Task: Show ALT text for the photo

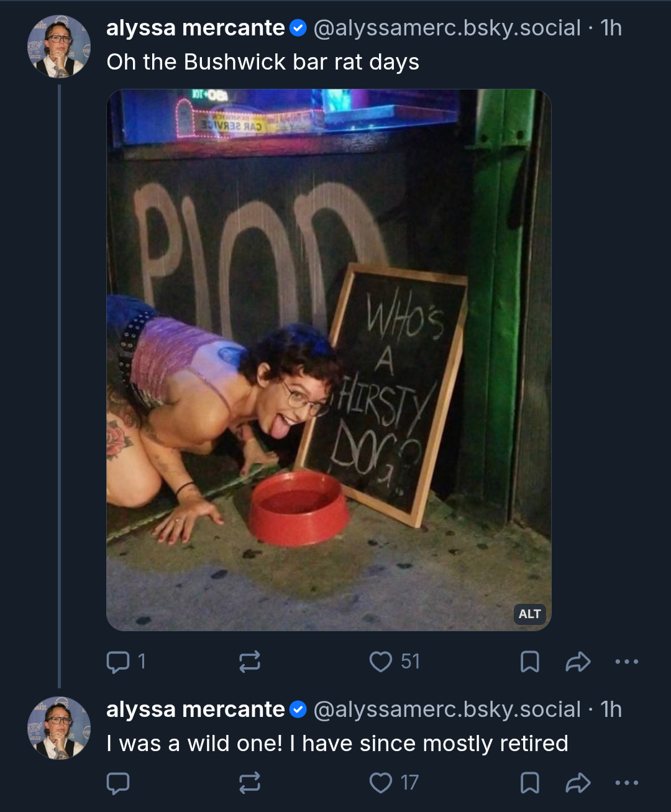Action: pos(529,614)
